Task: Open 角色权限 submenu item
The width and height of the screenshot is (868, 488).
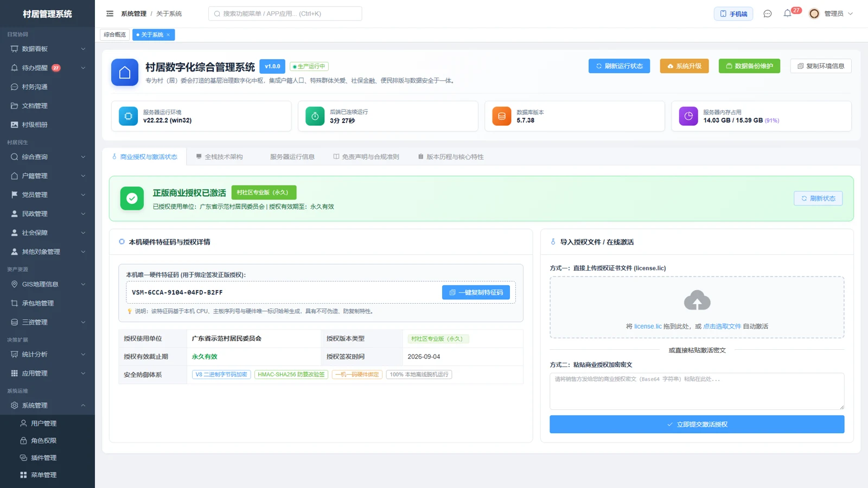Action: point(47,441)
